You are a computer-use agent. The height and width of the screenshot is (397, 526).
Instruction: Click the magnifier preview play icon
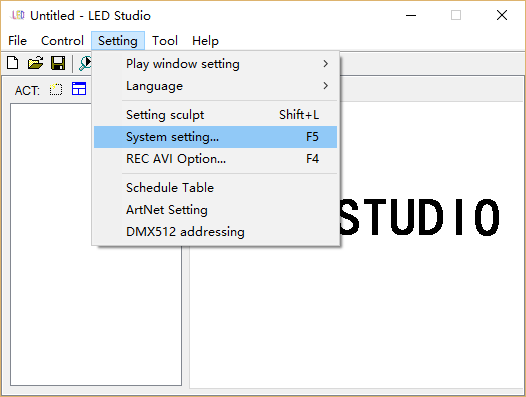(x=85, y=63)
